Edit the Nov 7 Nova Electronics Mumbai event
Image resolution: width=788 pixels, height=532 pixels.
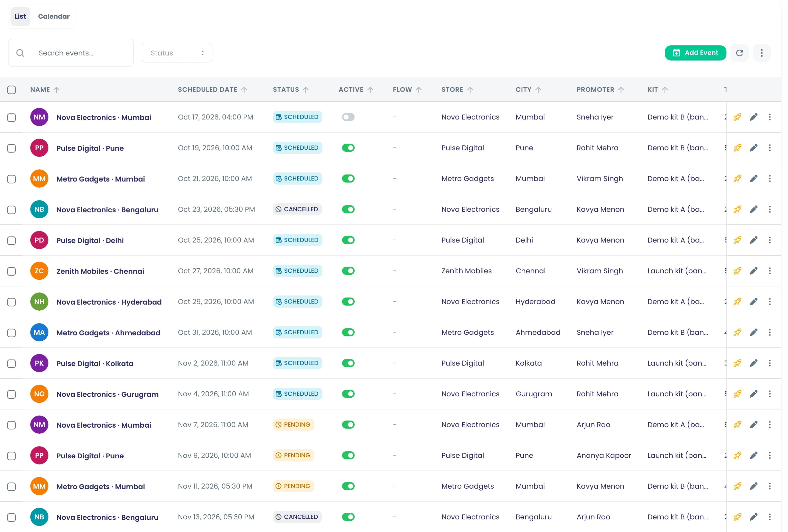(x=753, y=425)
